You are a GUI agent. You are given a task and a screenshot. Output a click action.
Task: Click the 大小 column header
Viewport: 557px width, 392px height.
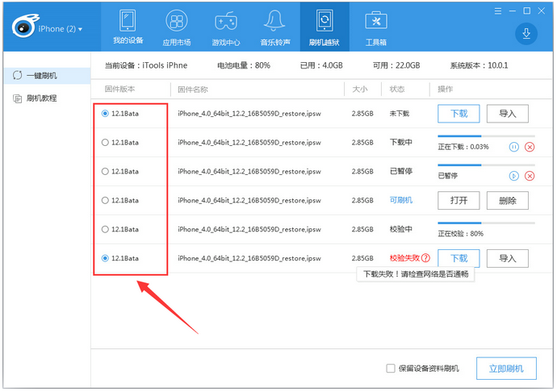coord(359,89)
